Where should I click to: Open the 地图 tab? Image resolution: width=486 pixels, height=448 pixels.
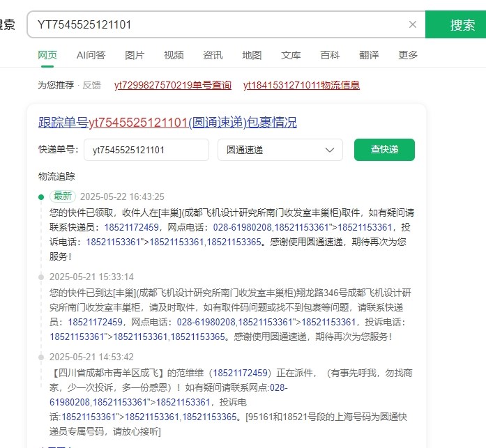coord(252,55)
